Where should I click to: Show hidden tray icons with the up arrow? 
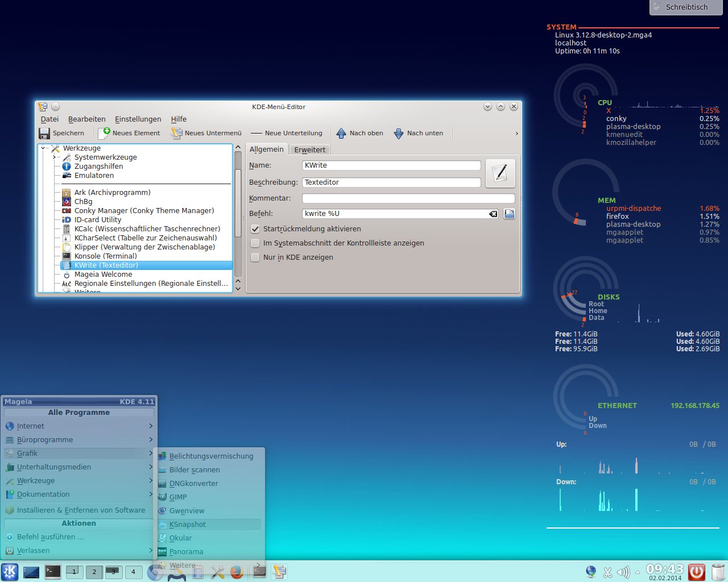click(638, 572)
